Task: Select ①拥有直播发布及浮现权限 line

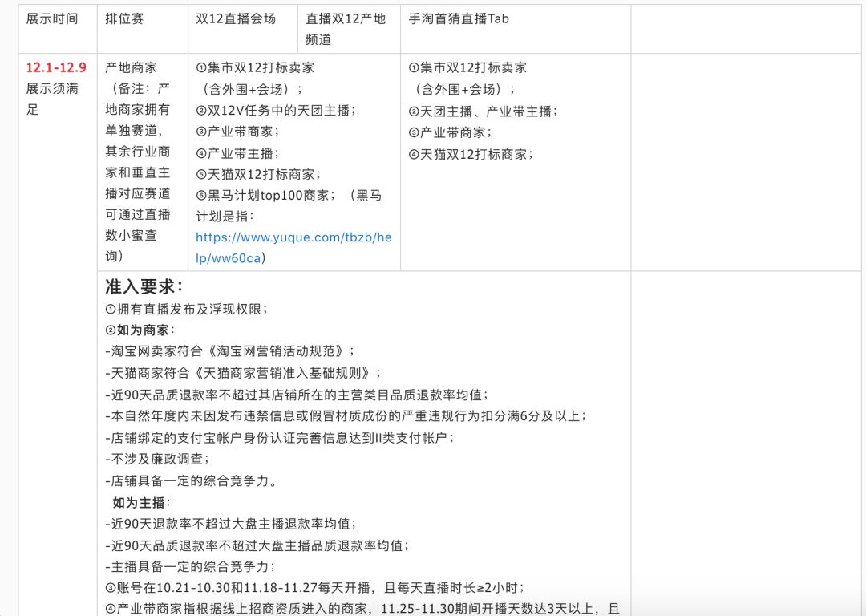Action: (187, 309)
